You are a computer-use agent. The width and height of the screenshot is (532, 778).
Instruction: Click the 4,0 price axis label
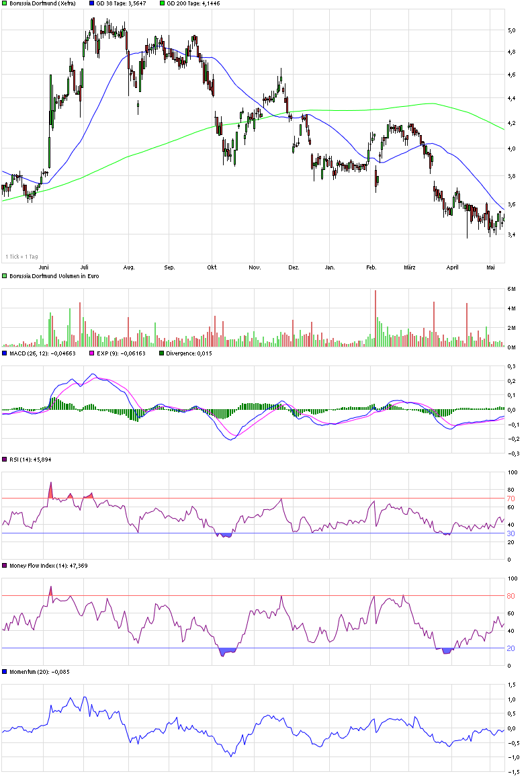point(512,148)
